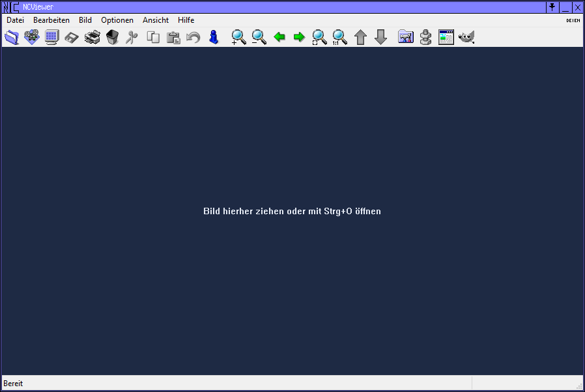The image size is (585, 392).
Task: Paste from clipboard using clipboard icon
Action: coord(173,37)
